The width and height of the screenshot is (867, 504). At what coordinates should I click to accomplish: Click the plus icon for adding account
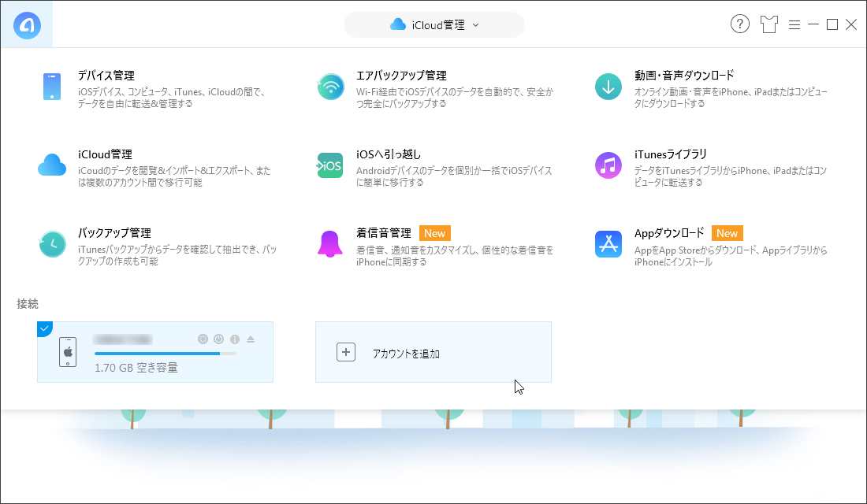(x=346, y=352)
